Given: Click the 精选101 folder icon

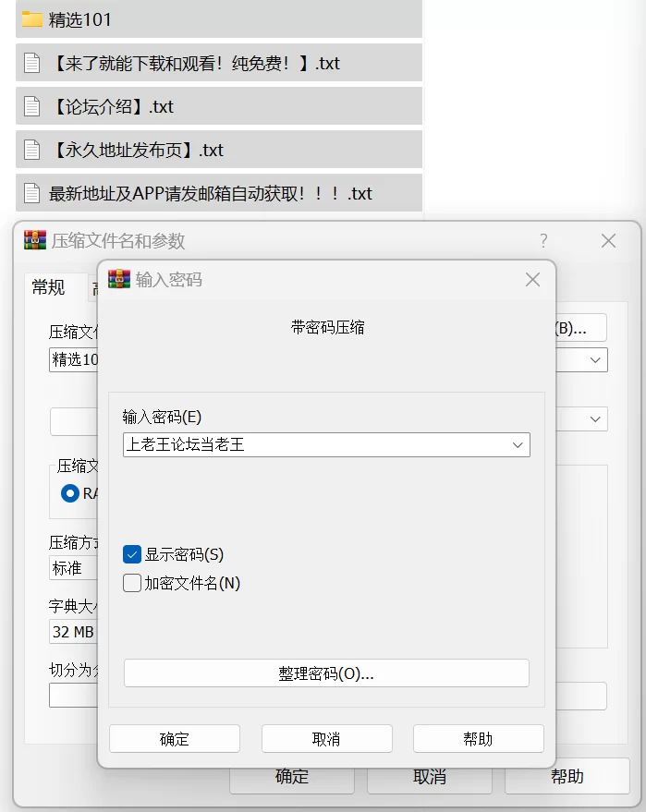Looking at the screenshot, I should coord(32,19).
